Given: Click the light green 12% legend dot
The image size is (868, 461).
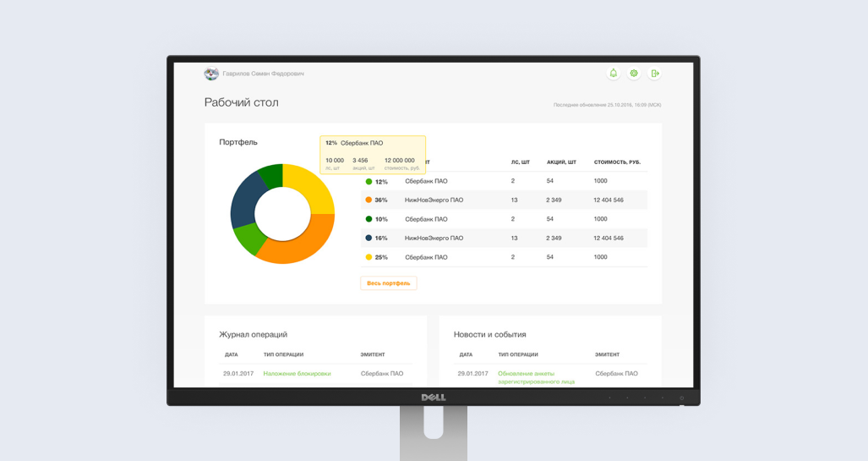Looking at the screenshot, I should pos(368,182).
